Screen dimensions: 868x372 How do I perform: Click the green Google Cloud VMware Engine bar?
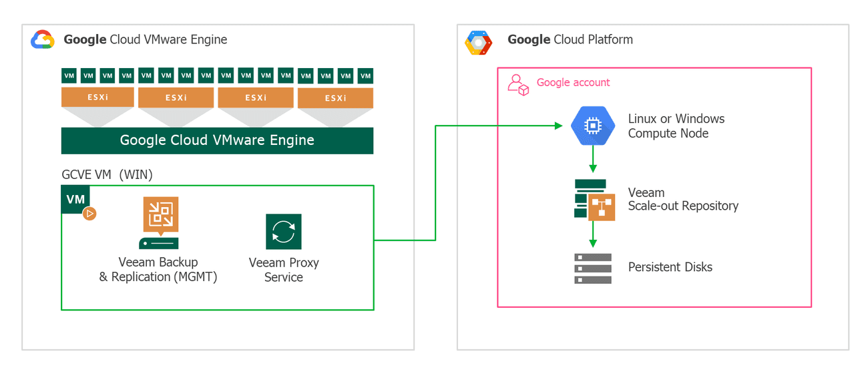click(217, 140)
